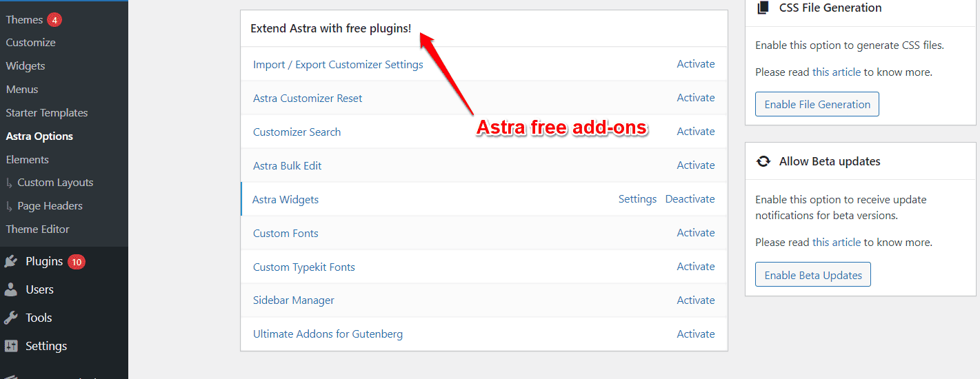Open the Customize menu item
The image size is (980, 379).
[30, 43]
